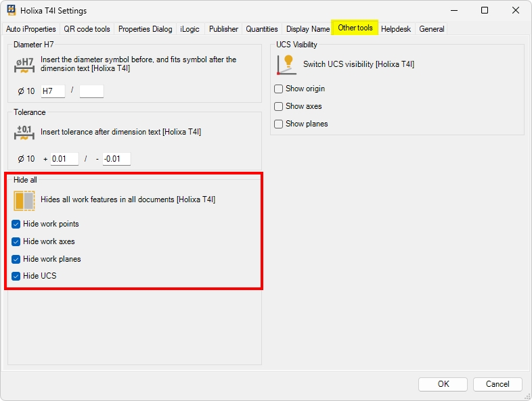Image resolution: width=532 pixels, height=401 pixels.
Task: Disable Hide work planes option
Action: 16,259
